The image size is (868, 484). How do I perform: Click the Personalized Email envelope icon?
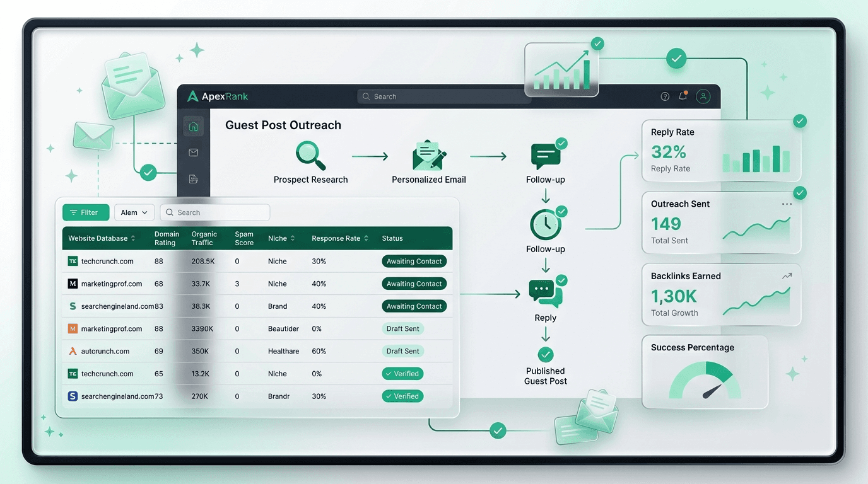429,156
